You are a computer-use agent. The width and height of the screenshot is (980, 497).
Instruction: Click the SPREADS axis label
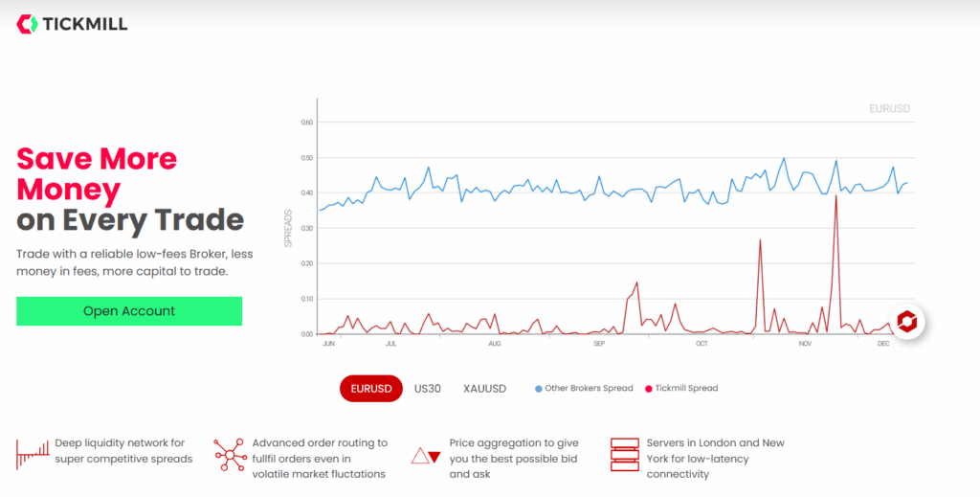click(288, 228)
